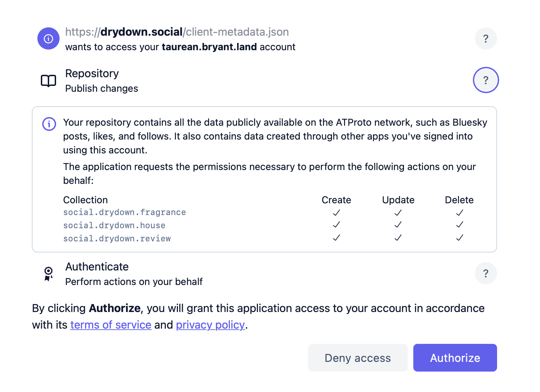Select the Repository section heading

[x=92, y=73]
